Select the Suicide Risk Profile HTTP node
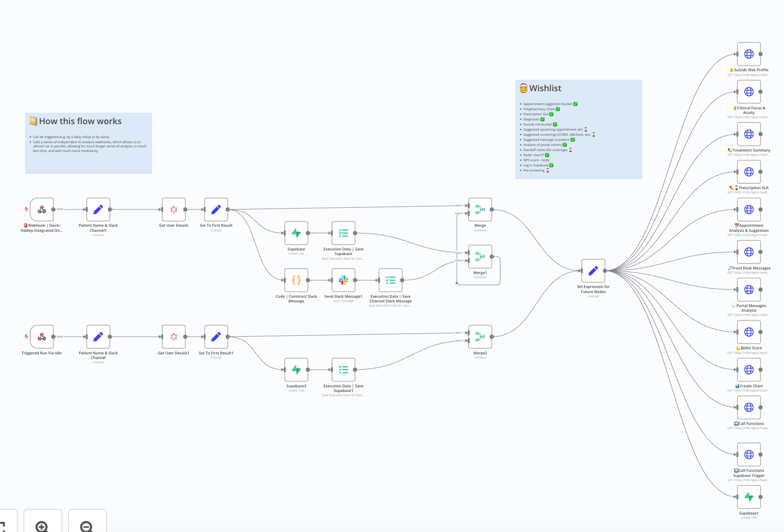 pos(749,54)
